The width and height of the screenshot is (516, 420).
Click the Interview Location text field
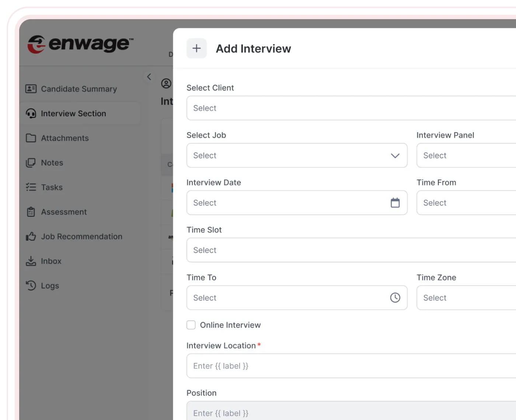click(x=351, y=366)
